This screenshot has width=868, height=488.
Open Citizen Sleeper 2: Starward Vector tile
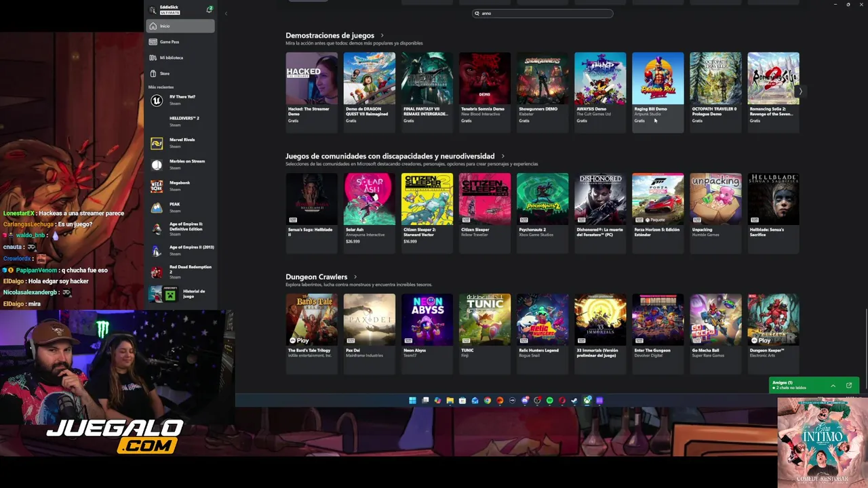pos(427,212)
